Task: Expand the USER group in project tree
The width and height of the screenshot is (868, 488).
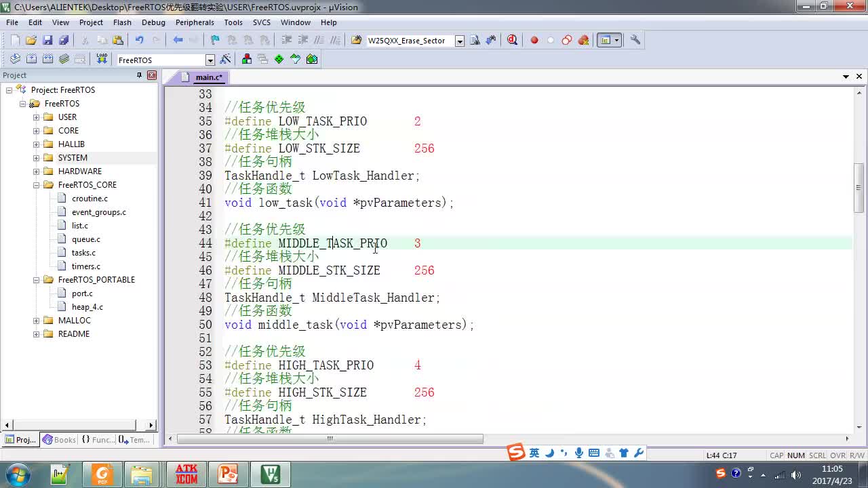Action: tap(36, 117)
